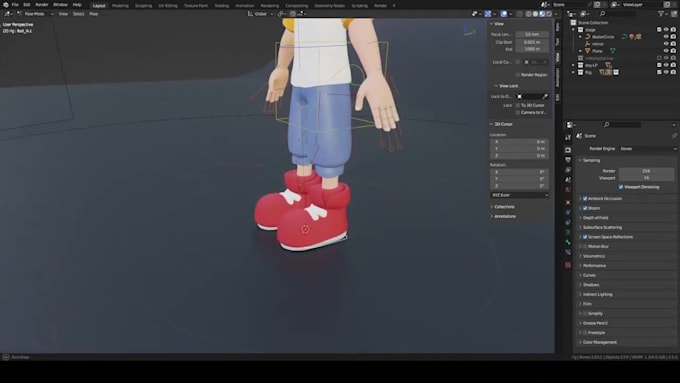Image resolution: width=680 pixels, height=383 pixels.
Task: Open the Render menu in top bar
Action: coord(42,5)
